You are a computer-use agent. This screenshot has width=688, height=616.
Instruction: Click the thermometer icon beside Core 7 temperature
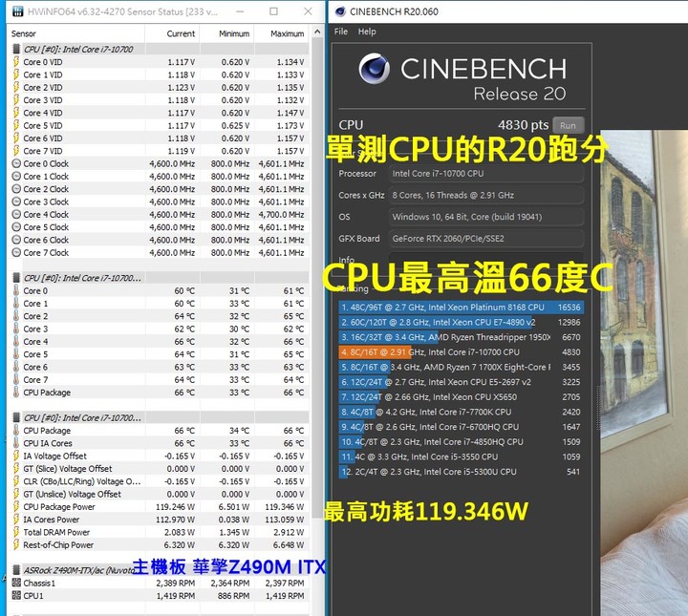pyautogui.click(x=16, y=380)
